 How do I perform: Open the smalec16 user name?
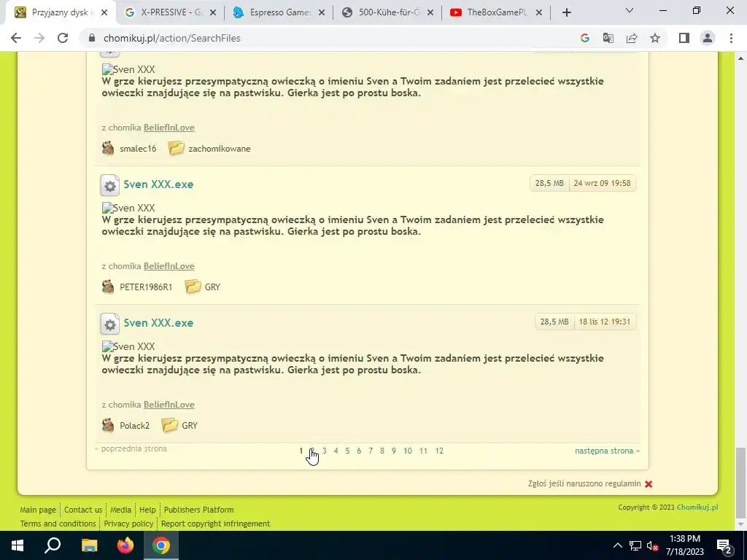point(138,149)
